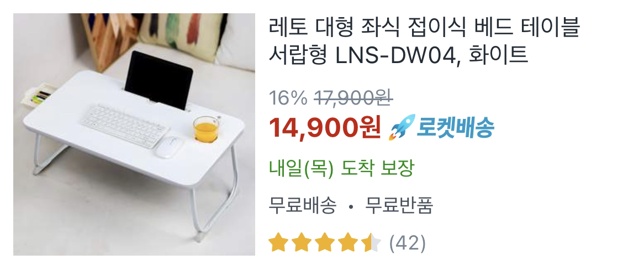
Task: Select the 무료배송 label
Action: (303, 205)
